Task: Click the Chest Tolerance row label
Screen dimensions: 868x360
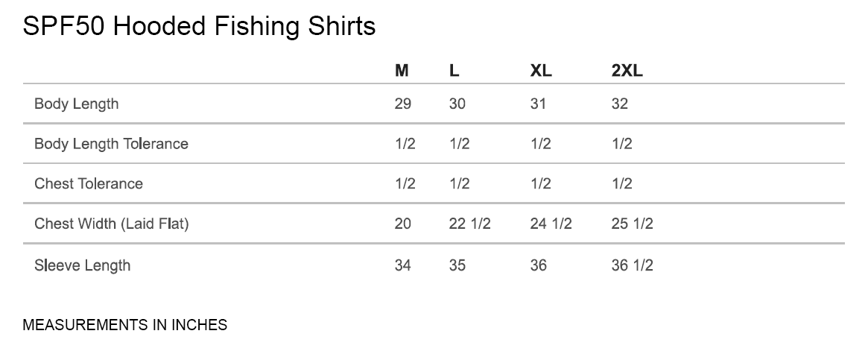Action: [x=89, y=183]
